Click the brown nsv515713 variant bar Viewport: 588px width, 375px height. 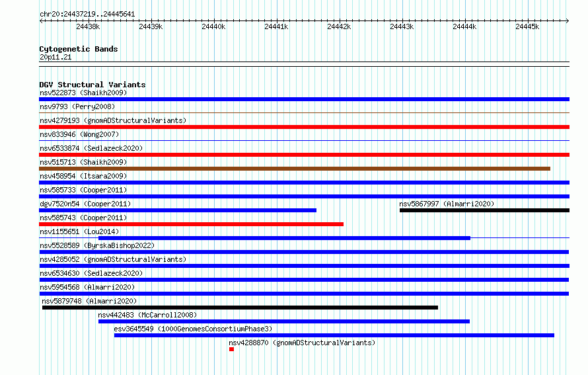[x=295, y=169]
